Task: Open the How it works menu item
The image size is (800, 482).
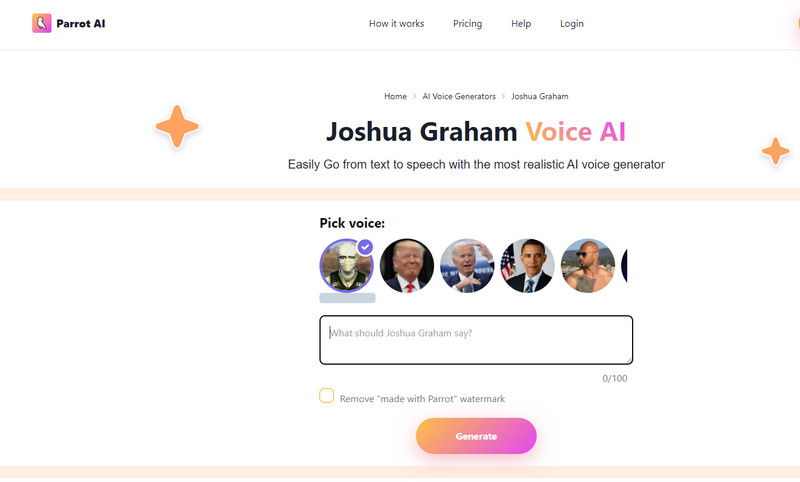Action: click(396, 24)
